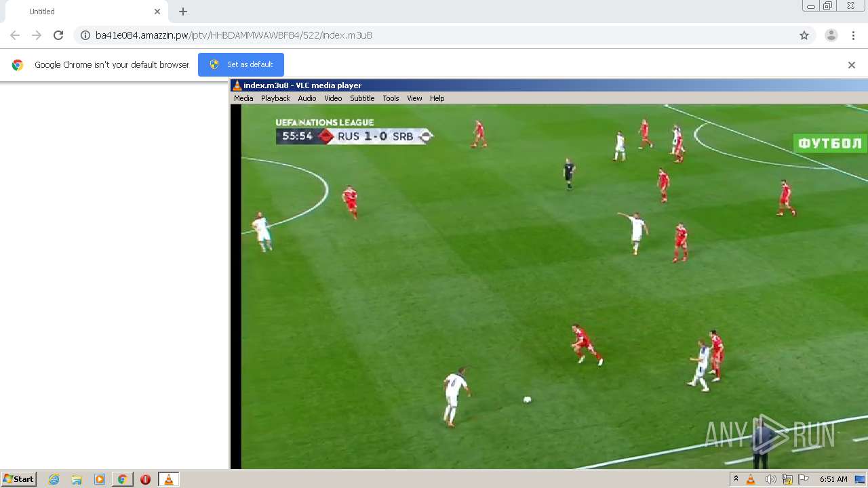868x488 pixels.
Task: Click the Chrome back arrow
Action: point(15,35)
